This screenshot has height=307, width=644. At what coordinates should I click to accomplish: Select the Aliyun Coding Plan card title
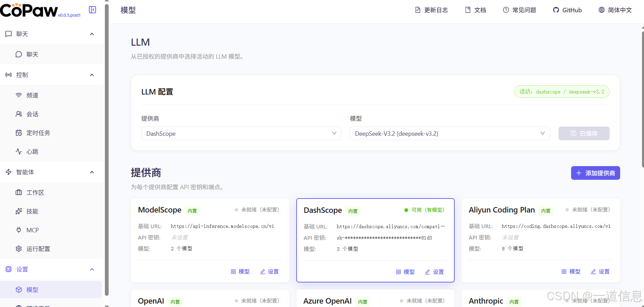coord(502,210)
